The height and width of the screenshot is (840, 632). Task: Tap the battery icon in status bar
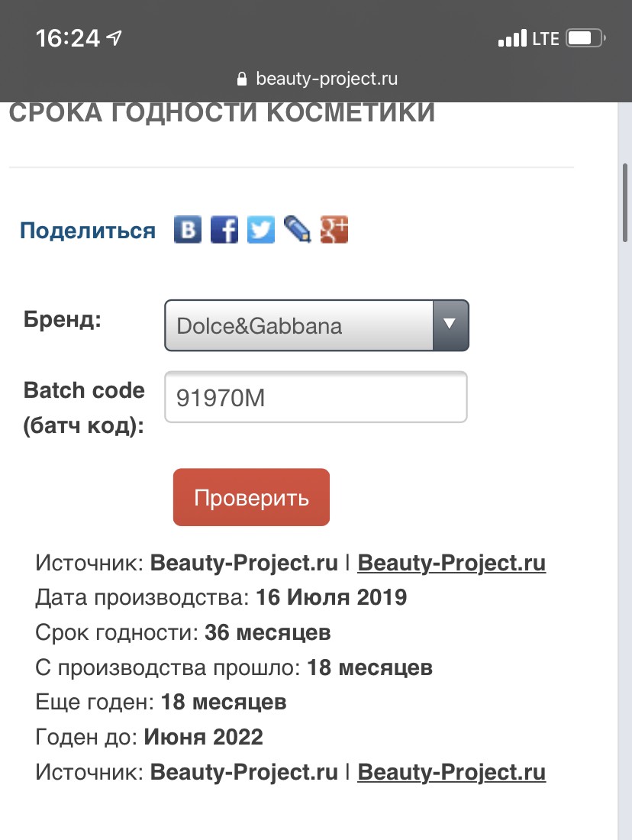pos(586,38)
